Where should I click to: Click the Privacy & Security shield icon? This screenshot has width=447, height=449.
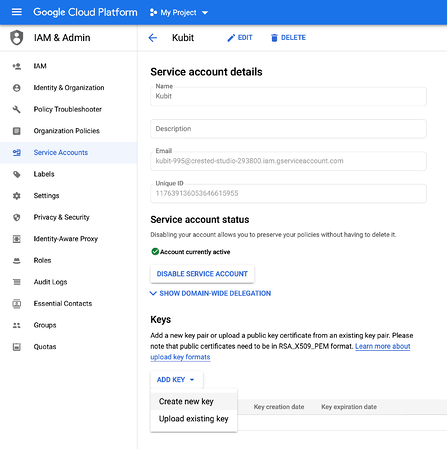click(17, 217)
